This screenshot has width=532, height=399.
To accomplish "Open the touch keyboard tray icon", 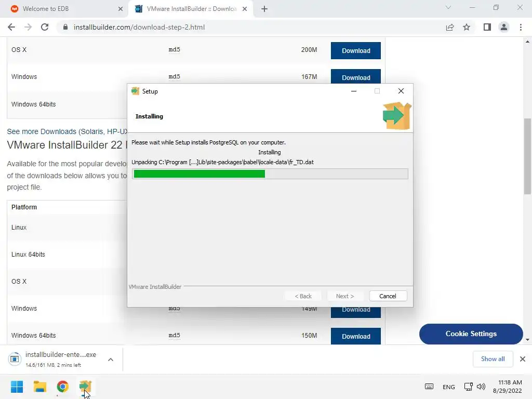I will (x=429, y=387).
